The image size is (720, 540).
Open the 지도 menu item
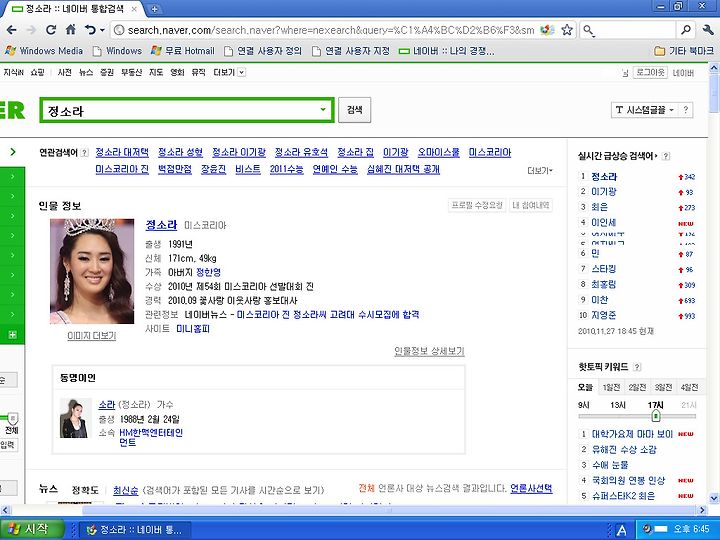[x=156, y=73]
